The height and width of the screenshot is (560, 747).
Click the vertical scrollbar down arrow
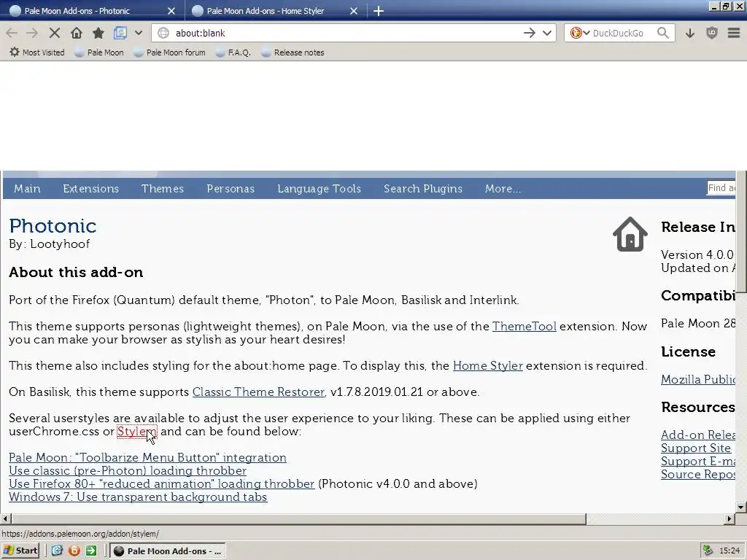click(x=741, y=507)
